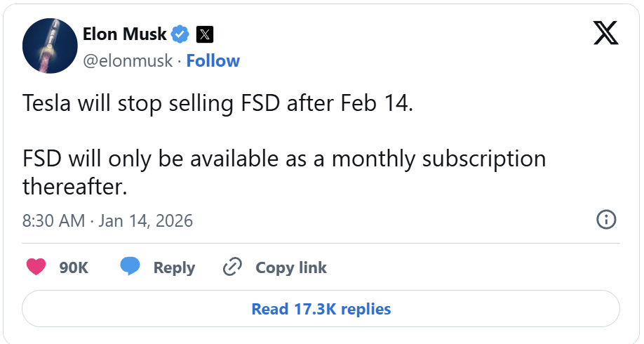Image resolution: width=644 pixels, height=344 pixels.
Task: Click the large X logo top right
Action: coord(605,32)
